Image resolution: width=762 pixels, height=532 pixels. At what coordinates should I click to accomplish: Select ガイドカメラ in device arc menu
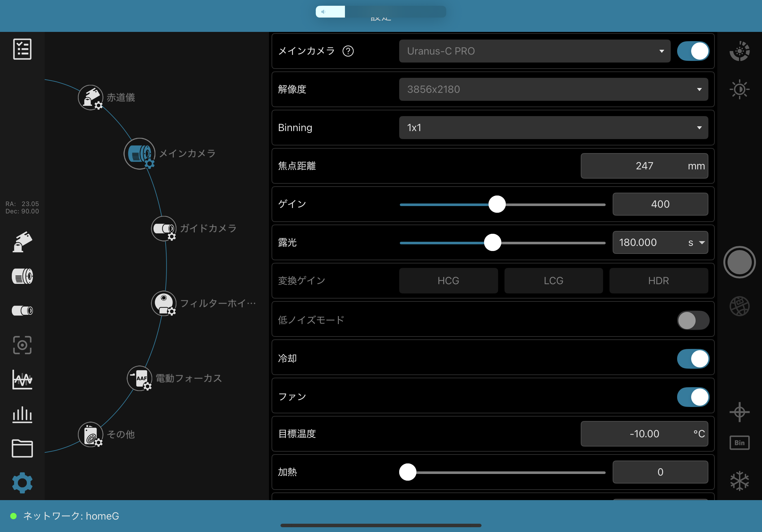coord(164,228)
